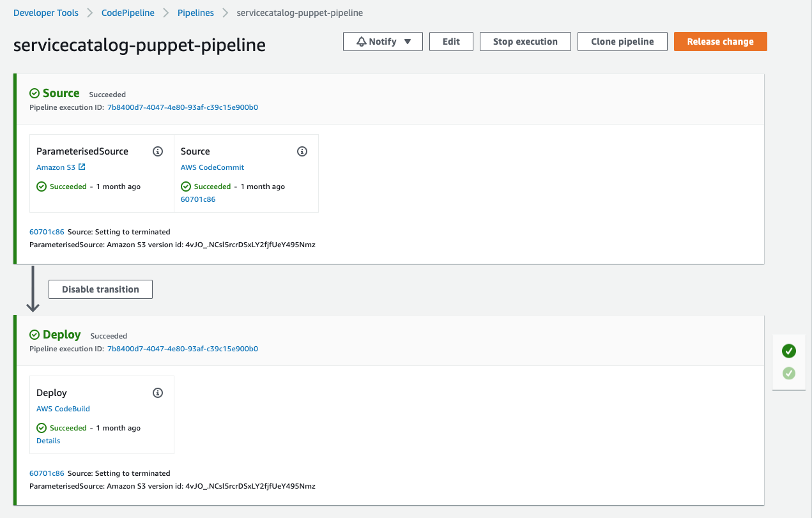Click Clone pipeline button

click(x=622, y=42)
